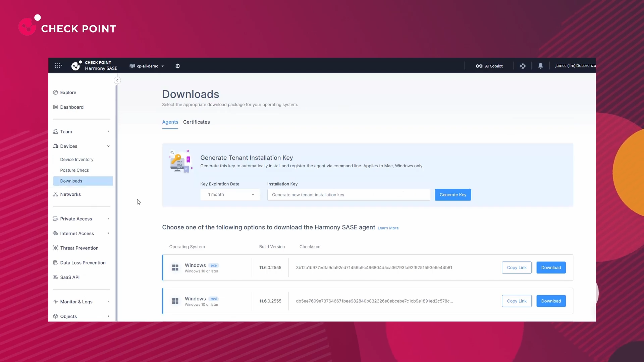Click the Generate Key button

453,195
